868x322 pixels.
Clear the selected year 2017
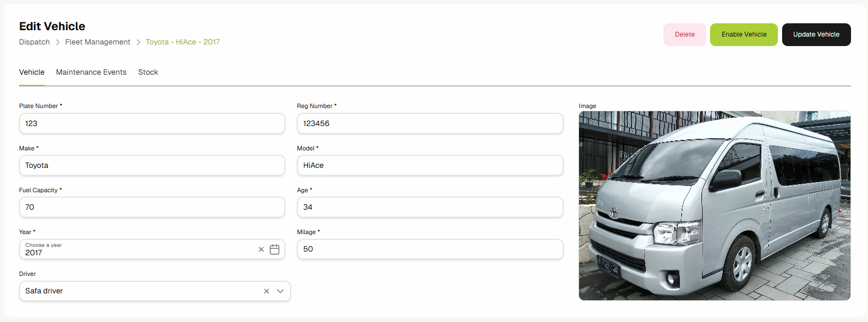click(x=261, y=249)
